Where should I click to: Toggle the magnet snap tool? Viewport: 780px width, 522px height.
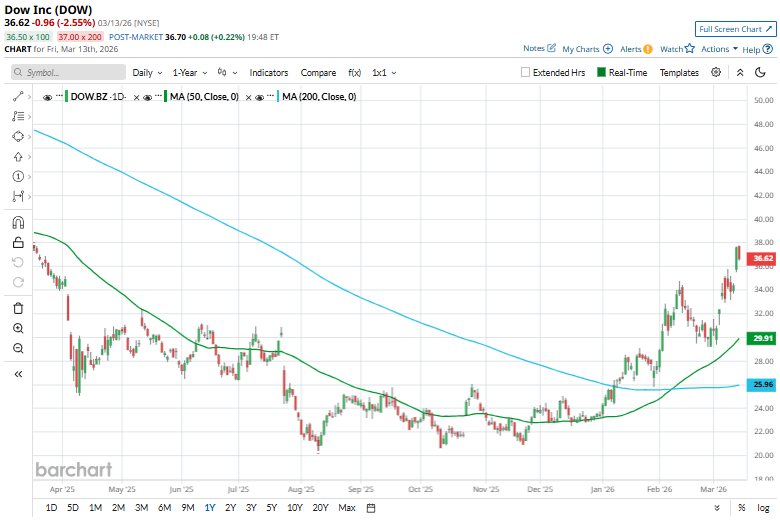tap(18, 222)
